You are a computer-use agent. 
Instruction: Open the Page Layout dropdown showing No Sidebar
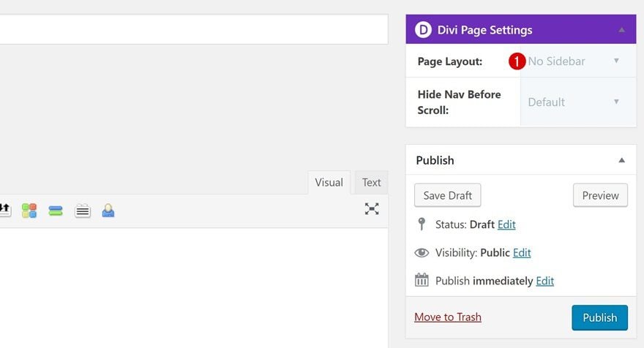574,61
